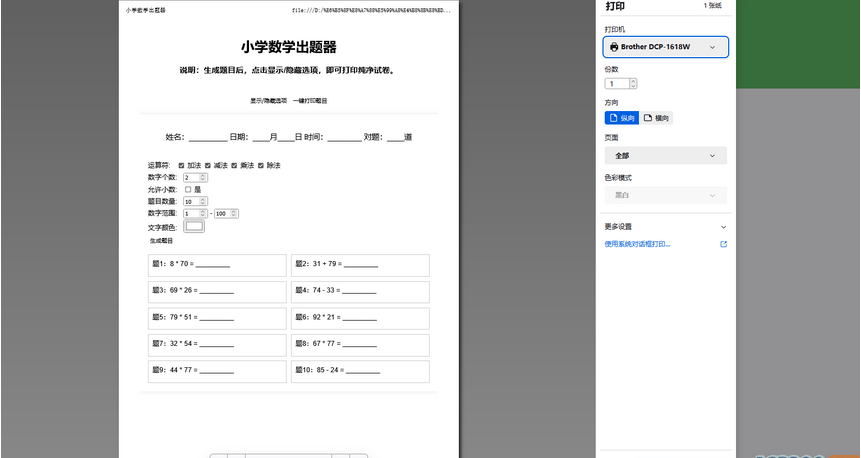
Task: Toggle the 除法 checkbox
Action: click(x=261, y=165)
